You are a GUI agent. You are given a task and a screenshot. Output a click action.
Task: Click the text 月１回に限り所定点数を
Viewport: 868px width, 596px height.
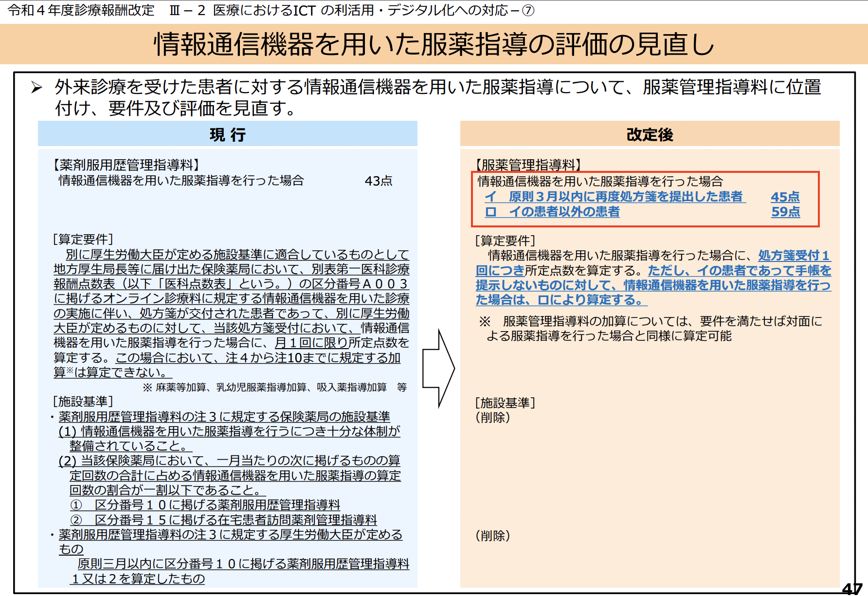coord(342,343)
